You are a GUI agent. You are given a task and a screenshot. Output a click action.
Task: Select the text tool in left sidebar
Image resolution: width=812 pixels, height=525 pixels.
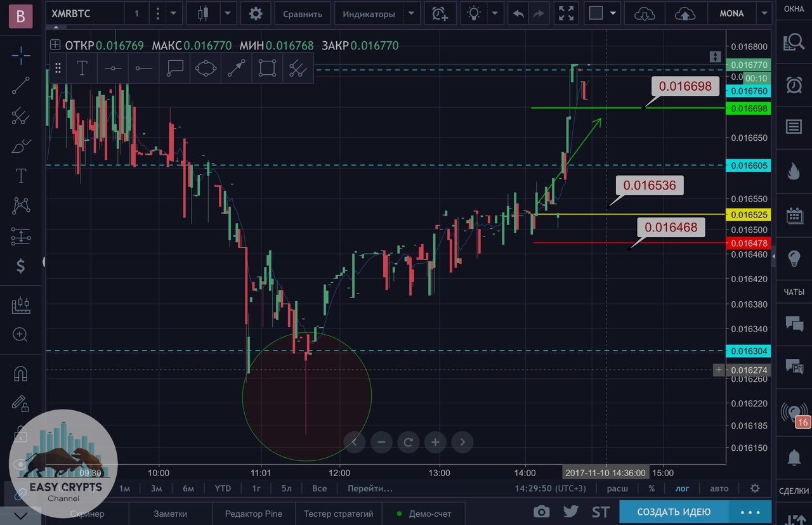pyautogui.click(x=21, y=176)
